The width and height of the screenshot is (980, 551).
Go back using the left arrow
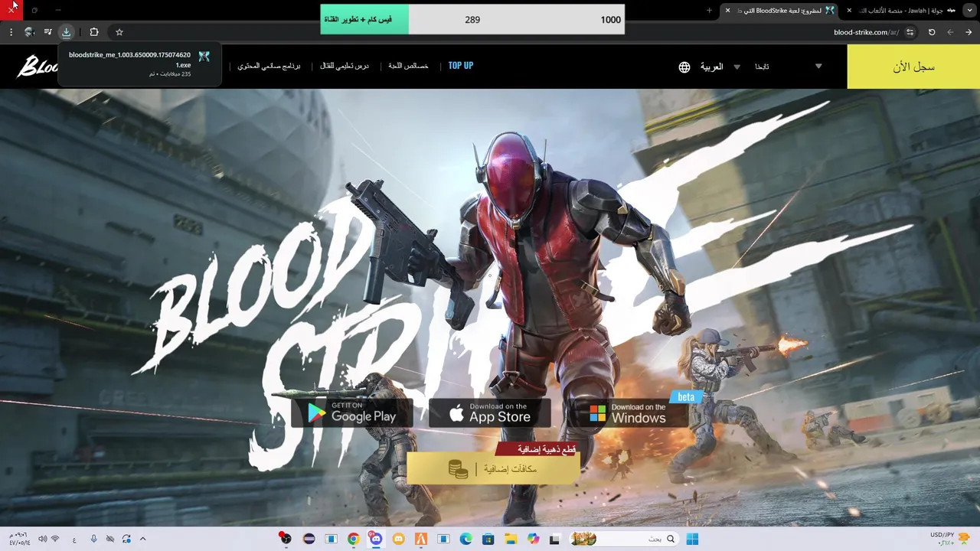(950, 32)
